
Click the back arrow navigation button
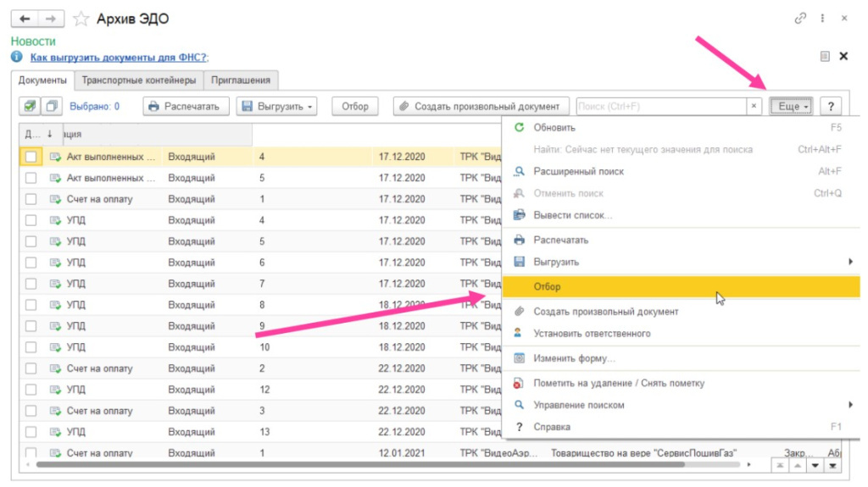28,18
